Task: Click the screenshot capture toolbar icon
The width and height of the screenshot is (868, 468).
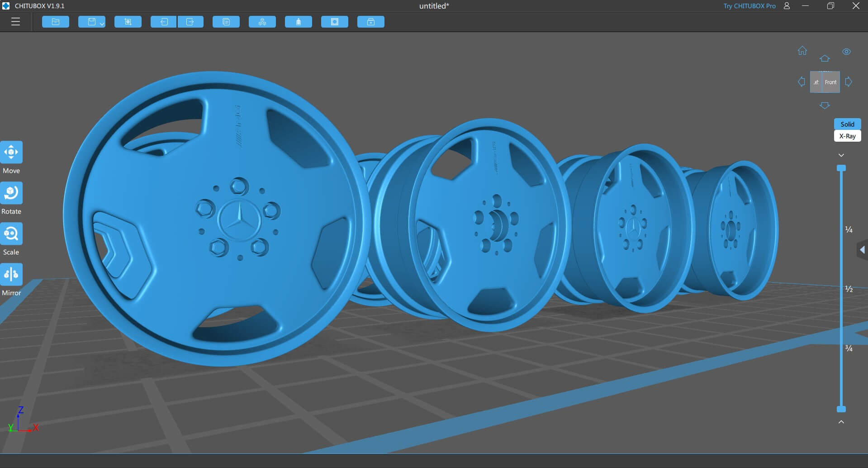Action: pyautogui.click(x=128, y=22)
